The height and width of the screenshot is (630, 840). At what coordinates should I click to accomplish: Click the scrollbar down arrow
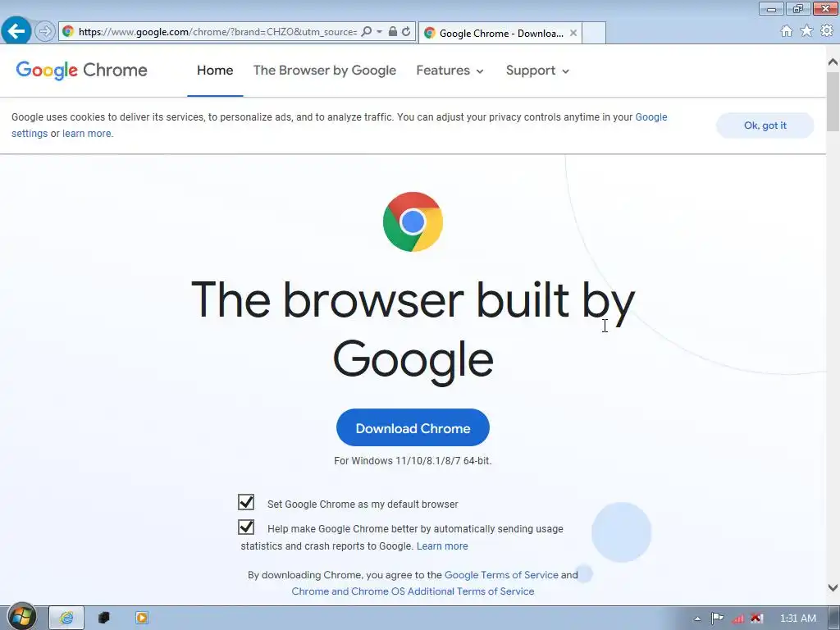click(x=833, y=587)
